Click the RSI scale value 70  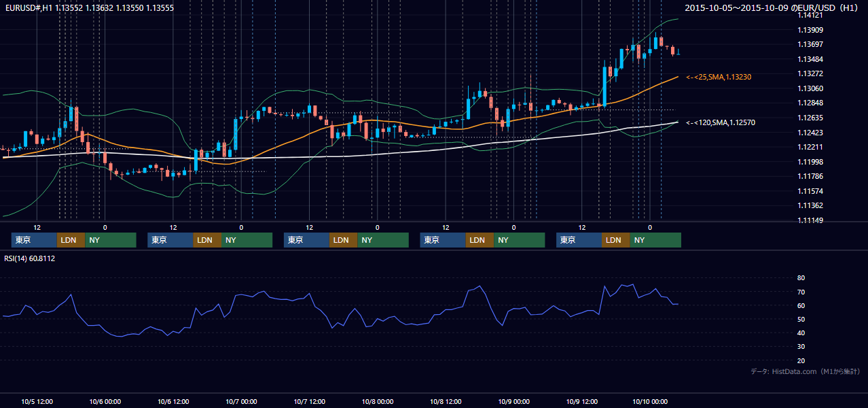click(x=801, y=292)
